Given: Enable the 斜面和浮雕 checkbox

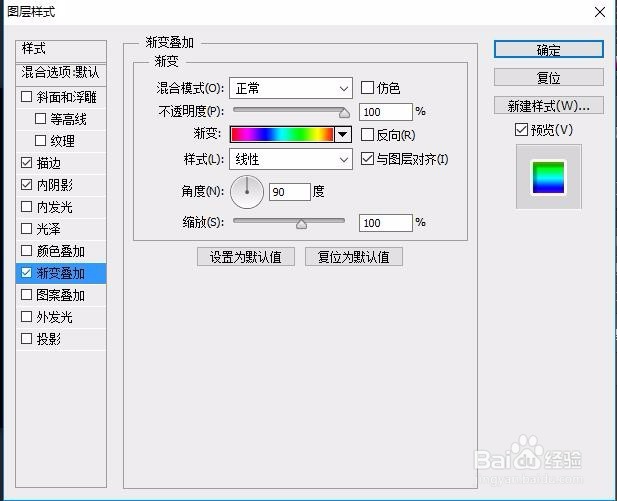Looking at the screenshot, I should point(26,96).
